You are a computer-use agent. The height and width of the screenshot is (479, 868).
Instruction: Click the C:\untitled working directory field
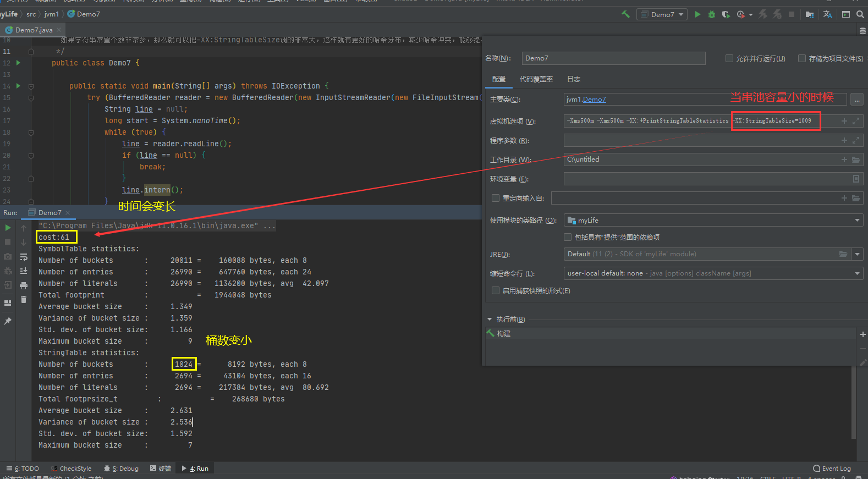tap(713, 159)
